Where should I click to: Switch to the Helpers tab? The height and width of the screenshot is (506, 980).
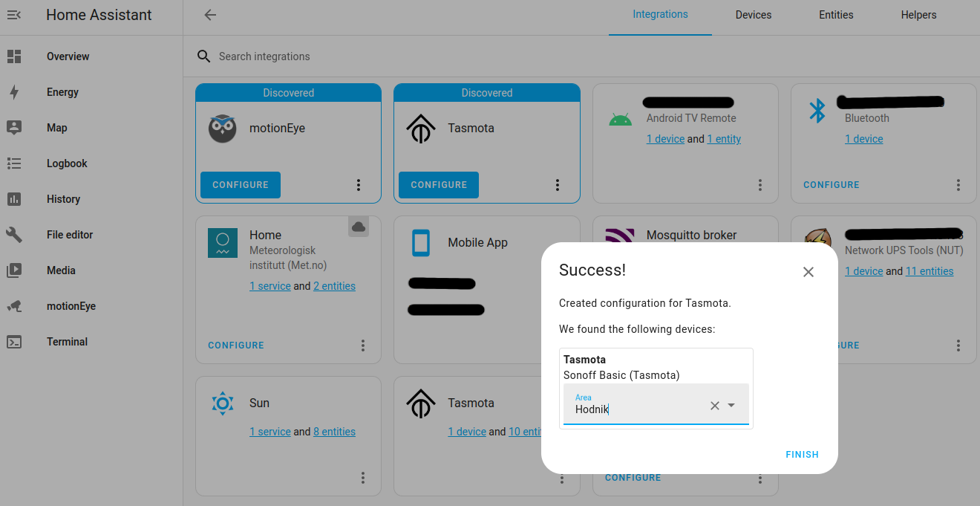[919, 15]
